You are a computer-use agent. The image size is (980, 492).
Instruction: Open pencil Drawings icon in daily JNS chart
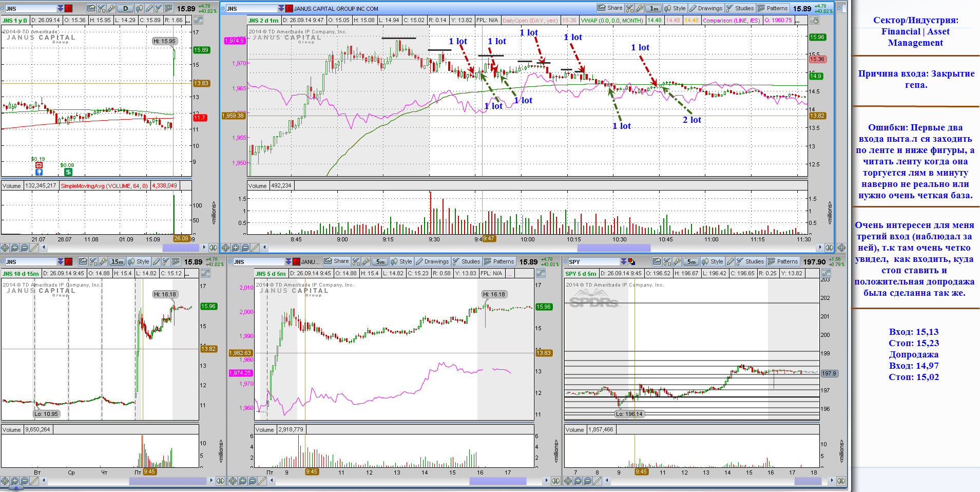pos(149,8)
